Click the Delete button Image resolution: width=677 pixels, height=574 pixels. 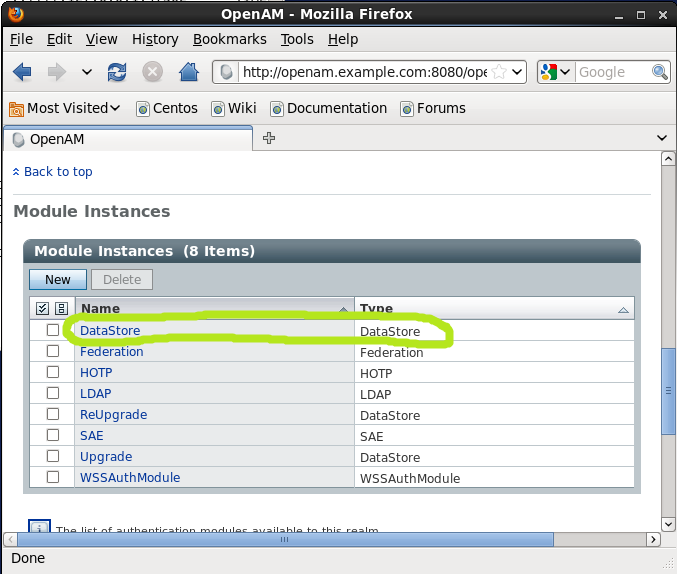(x=122, y=279)
